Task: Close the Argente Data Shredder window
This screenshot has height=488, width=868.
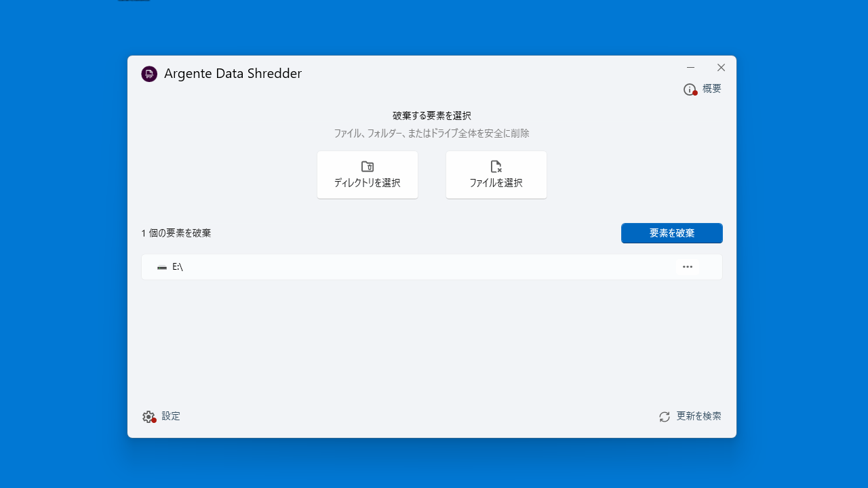Action: (722, 67)
